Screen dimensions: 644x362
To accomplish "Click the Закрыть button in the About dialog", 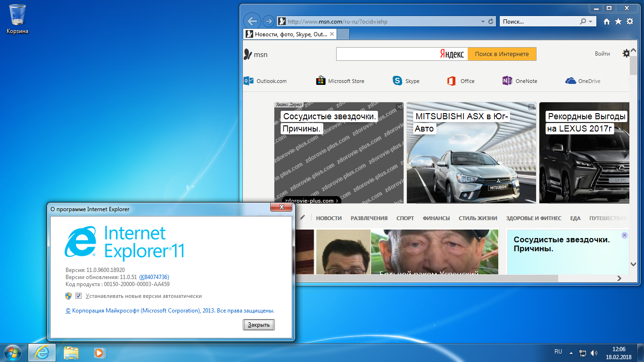I will 259,325.
